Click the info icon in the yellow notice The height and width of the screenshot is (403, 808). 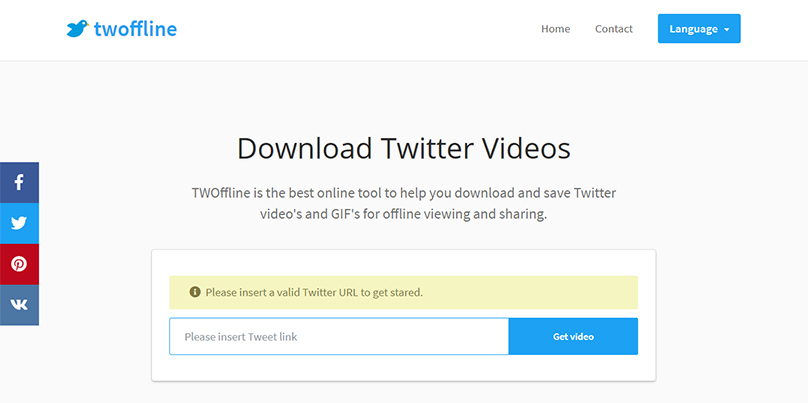tap(195, 292)
